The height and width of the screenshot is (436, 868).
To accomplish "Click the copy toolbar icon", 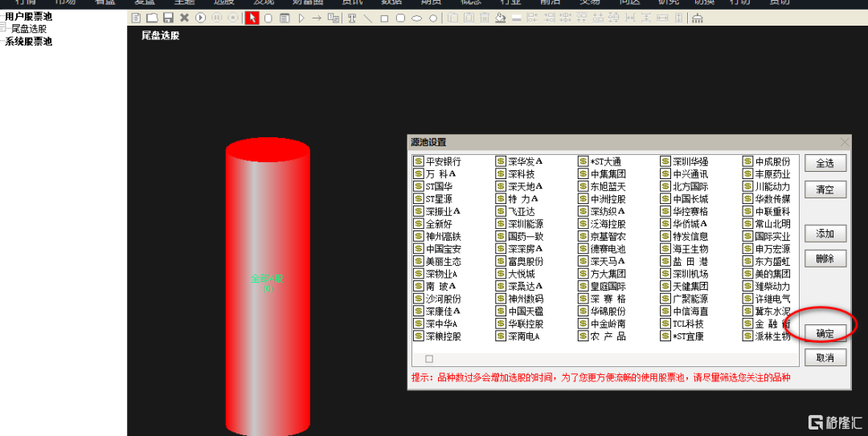I will click(x=452, y=18).
